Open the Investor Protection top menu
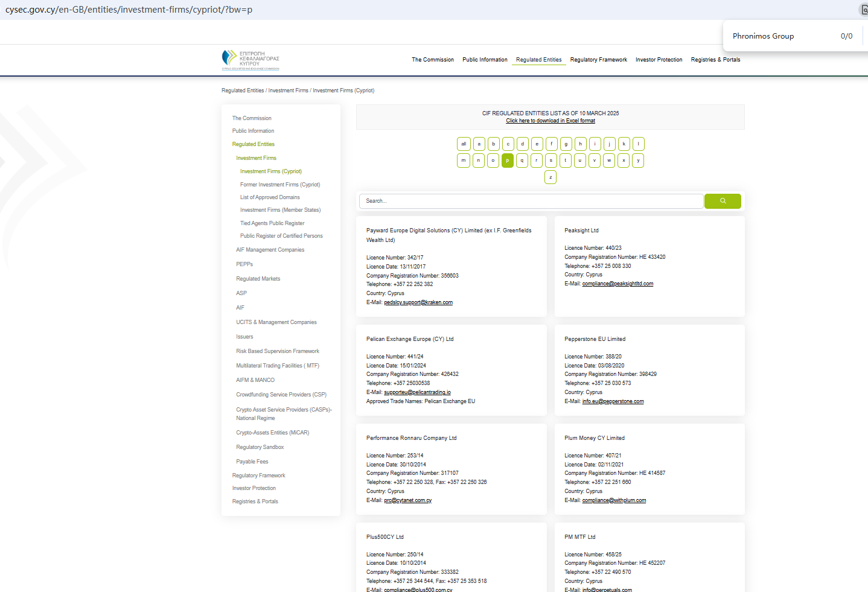 tap(659, 60)
